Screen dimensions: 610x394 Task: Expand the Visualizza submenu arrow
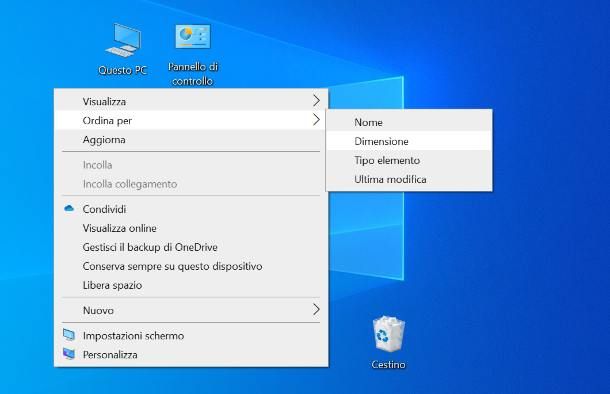(x=316, y=101)
